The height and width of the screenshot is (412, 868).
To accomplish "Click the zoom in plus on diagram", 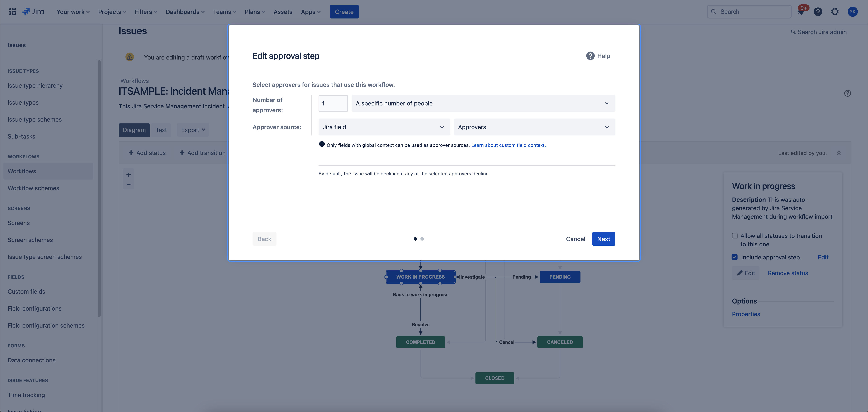I will pyautogui.click(x=128, y=175).
